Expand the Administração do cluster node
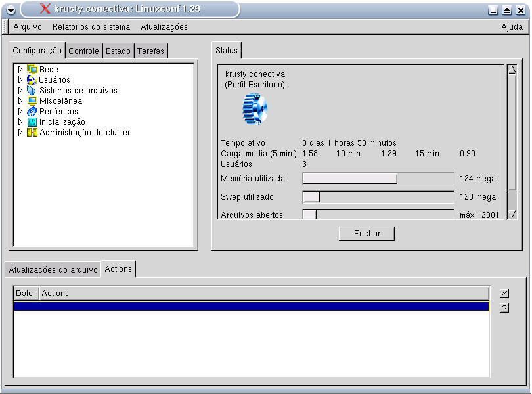Screen dimensions: 532x394 coord(20,133)
